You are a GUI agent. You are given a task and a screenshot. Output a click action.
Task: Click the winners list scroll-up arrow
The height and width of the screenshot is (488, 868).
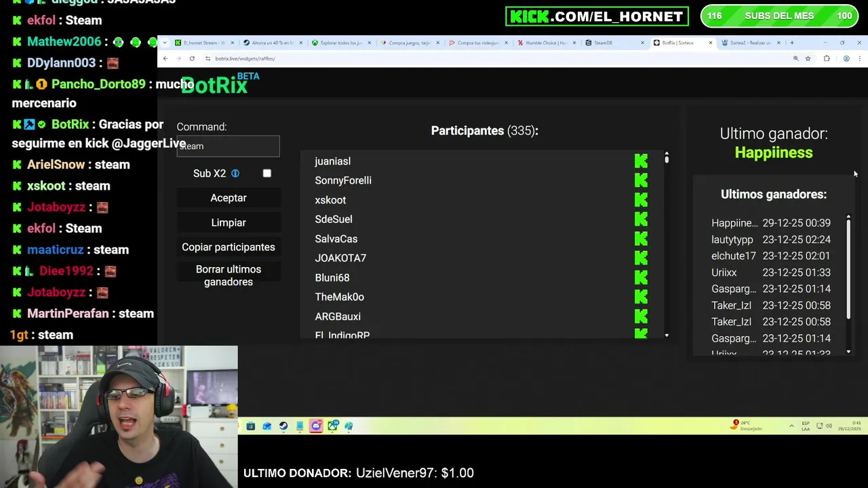pos(848,217)
